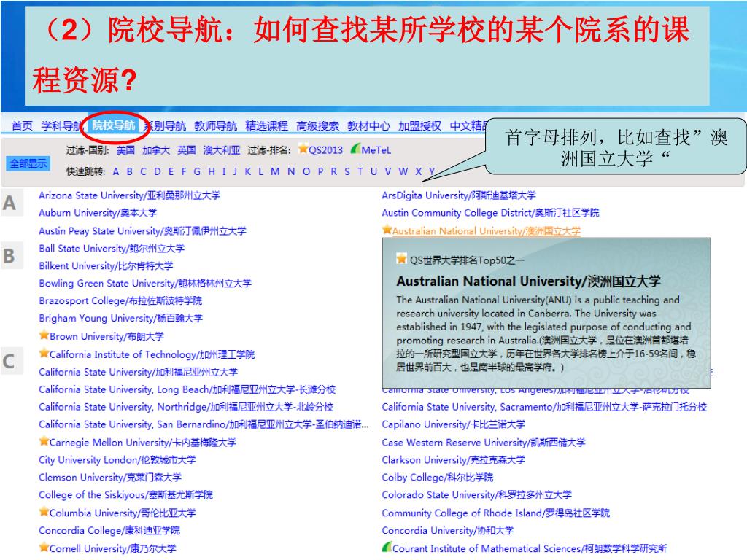This screenshot has width=747, height=560.
Task: Open Austin Community College District link
Action: [x=490, y=213]
